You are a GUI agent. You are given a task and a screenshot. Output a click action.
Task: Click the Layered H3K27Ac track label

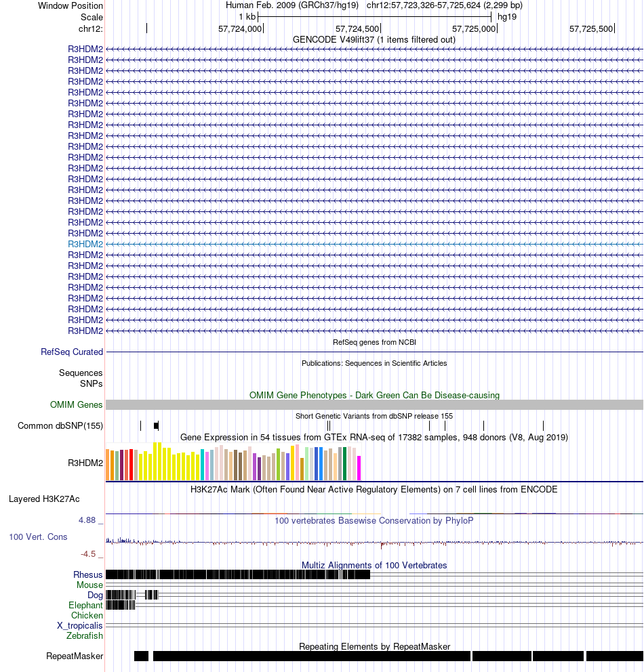(x=44, y=499)
